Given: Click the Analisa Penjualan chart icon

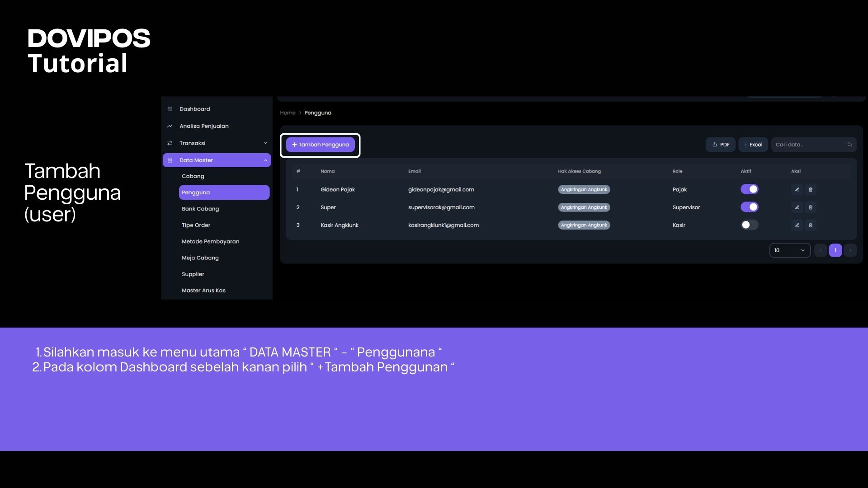Looking at the screenshot, I should coord(170,126).
